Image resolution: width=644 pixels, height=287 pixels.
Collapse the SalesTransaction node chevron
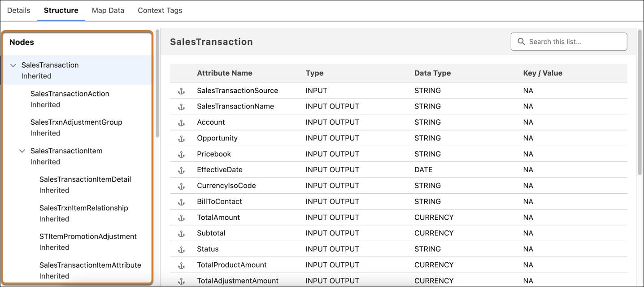13,65
